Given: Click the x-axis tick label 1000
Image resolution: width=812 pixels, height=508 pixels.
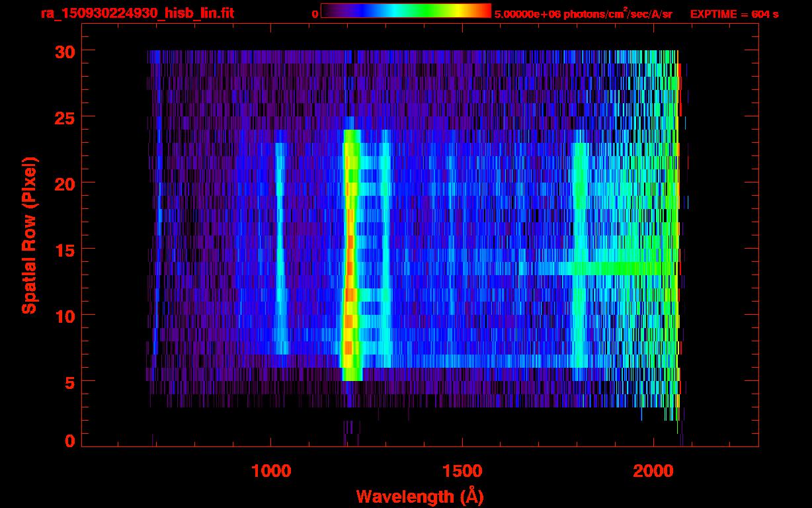Looking at the screenshot, I should [x=271, y=471].
